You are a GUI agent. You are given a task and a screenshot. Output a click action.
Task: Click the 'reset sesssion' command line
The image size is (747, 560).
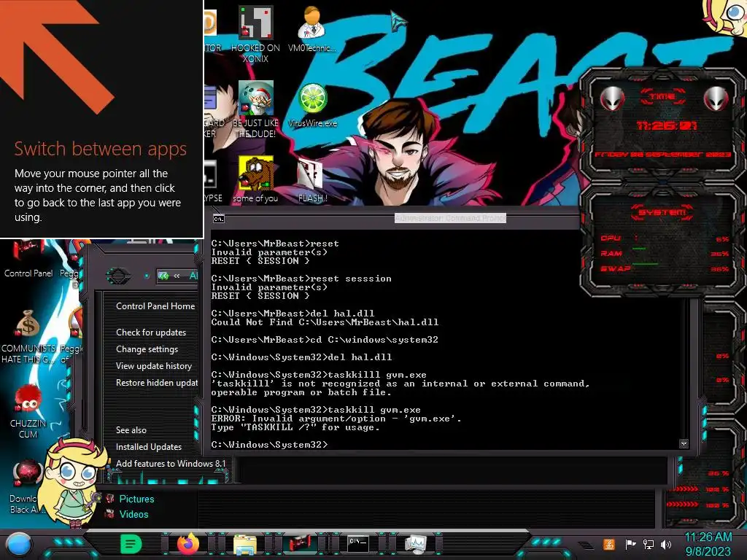301,279
